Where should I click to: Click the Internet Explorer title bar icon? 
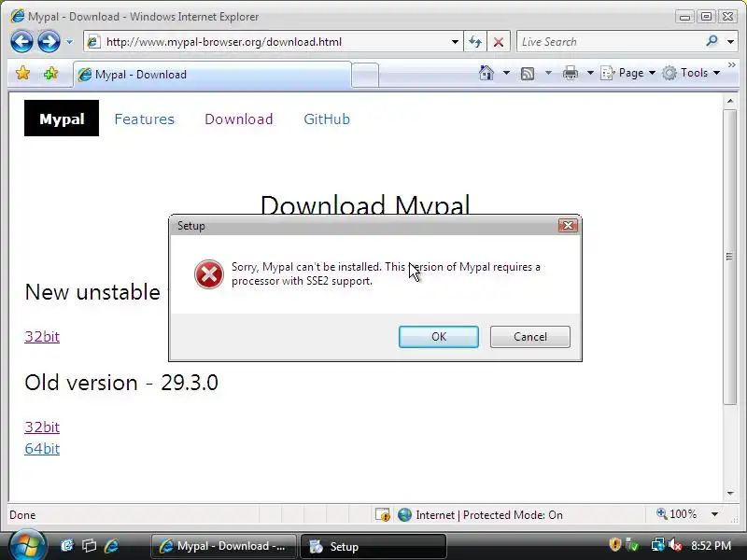pos(18,16)
